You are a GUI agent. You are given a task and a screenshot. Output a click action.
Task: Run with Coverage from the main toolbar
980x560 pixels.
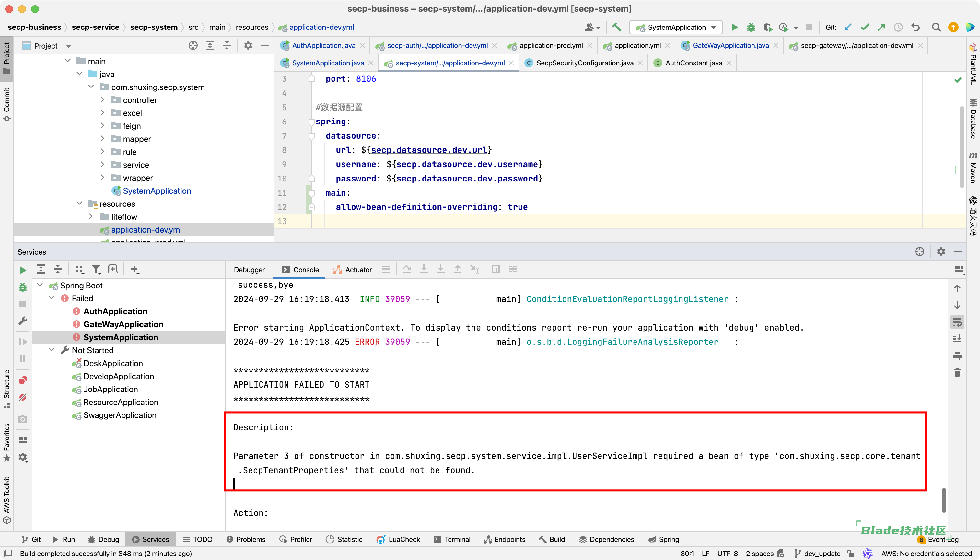tap(768, 27)
